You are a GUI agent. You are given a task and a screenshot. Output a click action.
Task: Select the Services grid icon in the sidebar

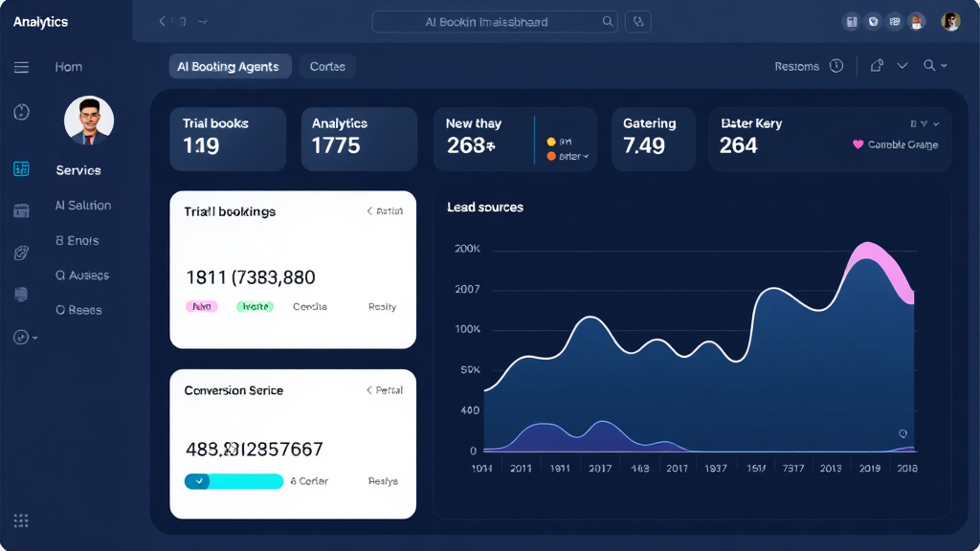(x=21, y=168)
